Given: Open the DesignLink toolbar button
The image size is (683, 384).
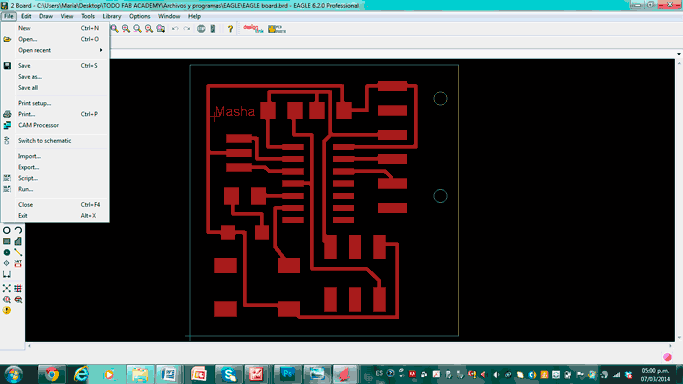Looking at the screenshot, I should 254,29.
